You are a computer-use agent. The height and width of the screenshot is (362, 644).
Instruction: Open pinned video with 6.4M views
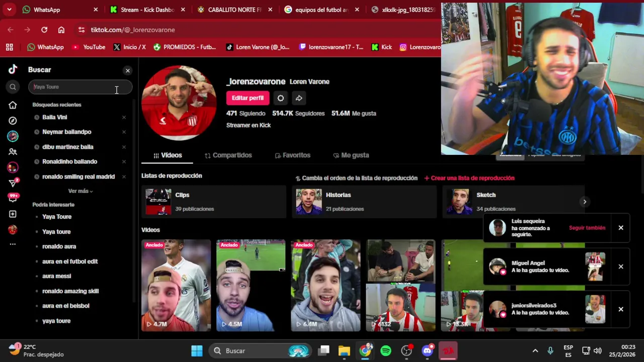[x=326, y=286]
